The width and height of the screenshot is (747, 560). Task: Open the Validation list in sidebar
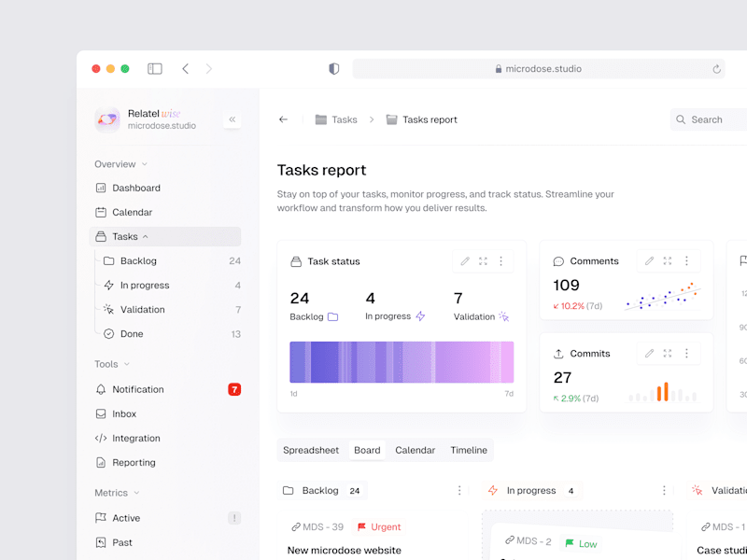pos(172,310)
